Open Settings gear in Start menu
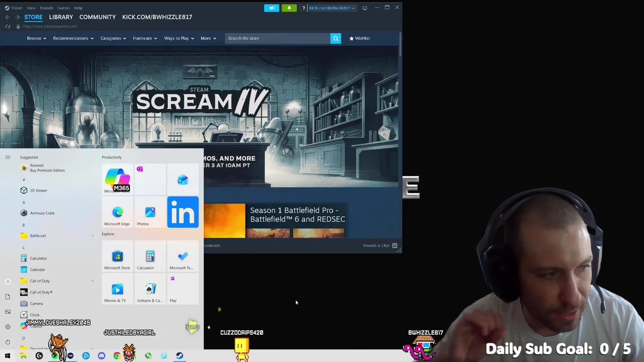Screen dimensions: 644x362 pos(8,327)
